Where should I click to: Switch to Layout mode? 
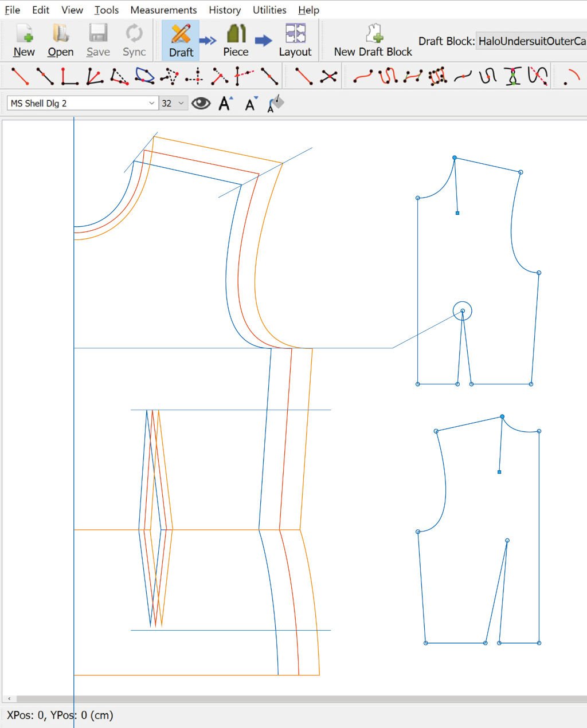(x=295, y=40)
